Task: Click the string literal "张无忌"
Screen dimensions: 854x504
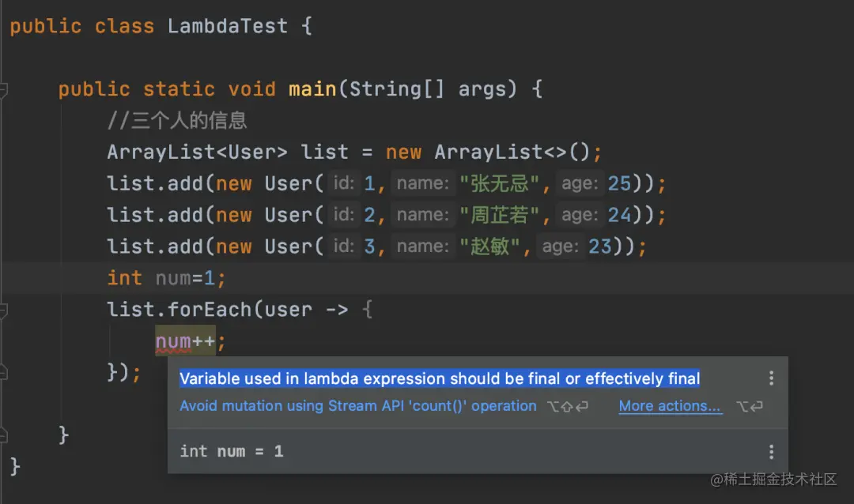Action: point(498,184)
